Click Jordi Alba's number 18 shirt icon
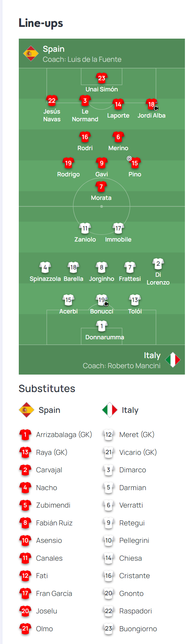Screen dimensions: 196x644 (x=152, y=104)
